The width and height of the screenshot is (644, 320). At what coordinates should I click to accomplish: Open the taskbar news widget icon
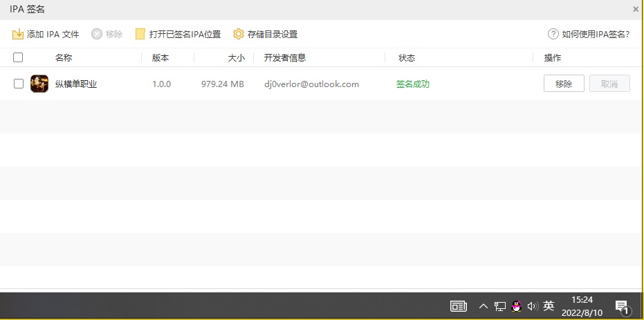coord(459,306)
